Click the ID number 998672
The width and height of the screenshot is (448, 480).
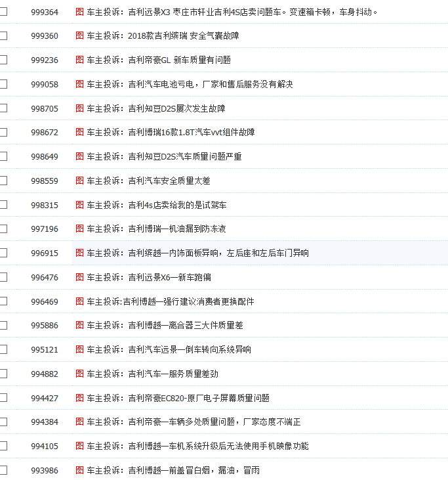coord(45,132)
